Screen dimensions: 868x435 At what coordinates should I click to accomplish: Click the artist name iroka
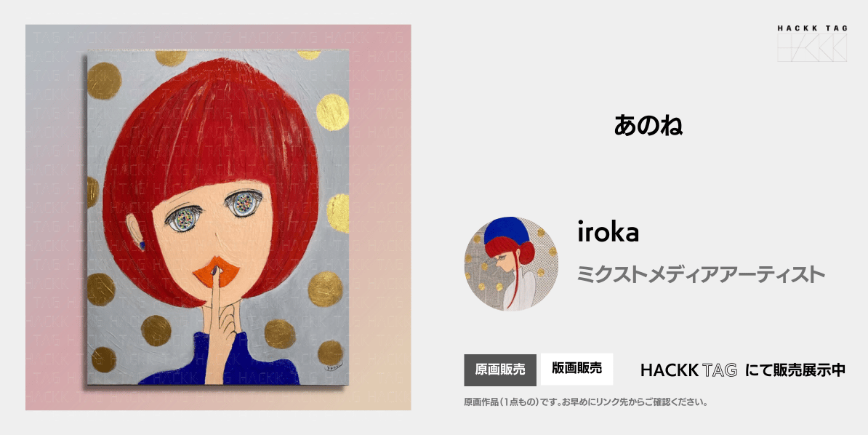point(608,233)
